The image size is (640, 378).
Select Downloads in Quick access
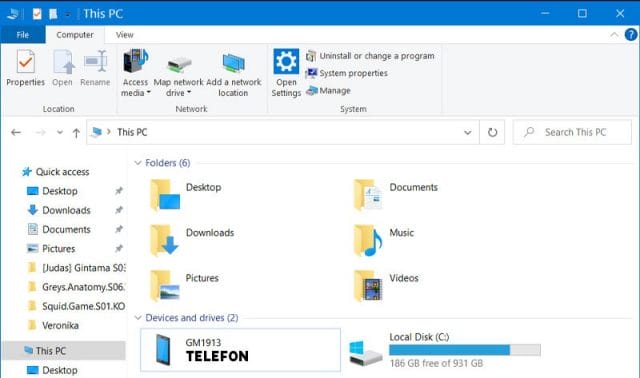point(58,210)
